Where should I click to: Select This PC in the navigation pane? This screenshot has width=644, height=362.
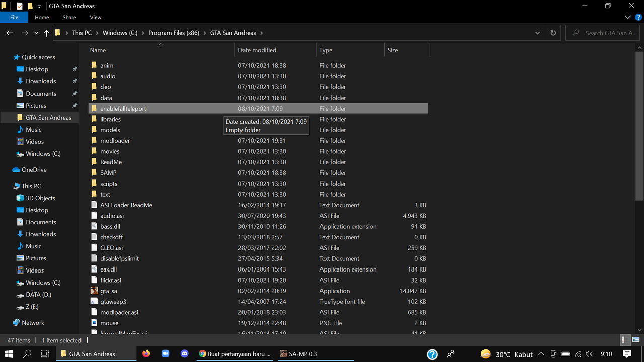(x=31, y=186)
